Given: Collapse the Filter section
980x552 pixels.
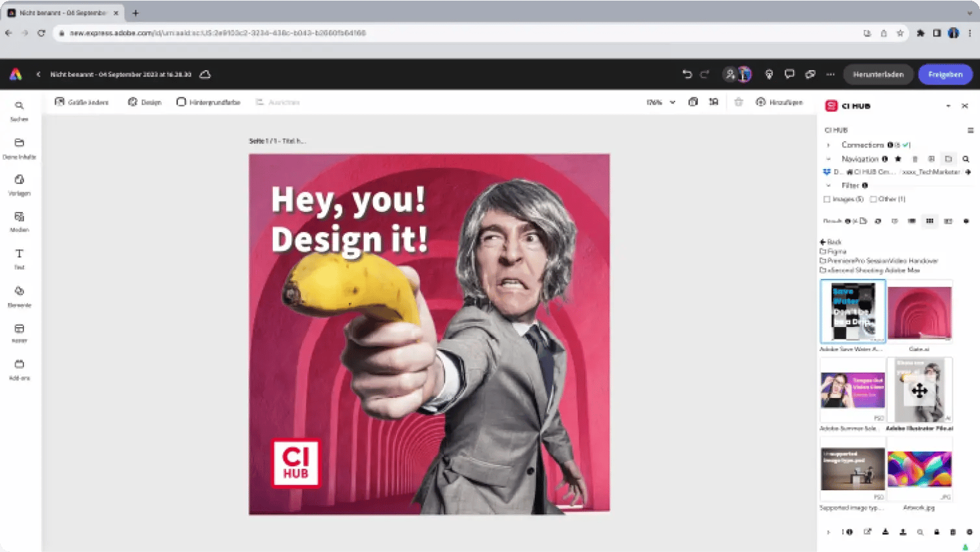Looking at the screenshot, I should 829,185.
